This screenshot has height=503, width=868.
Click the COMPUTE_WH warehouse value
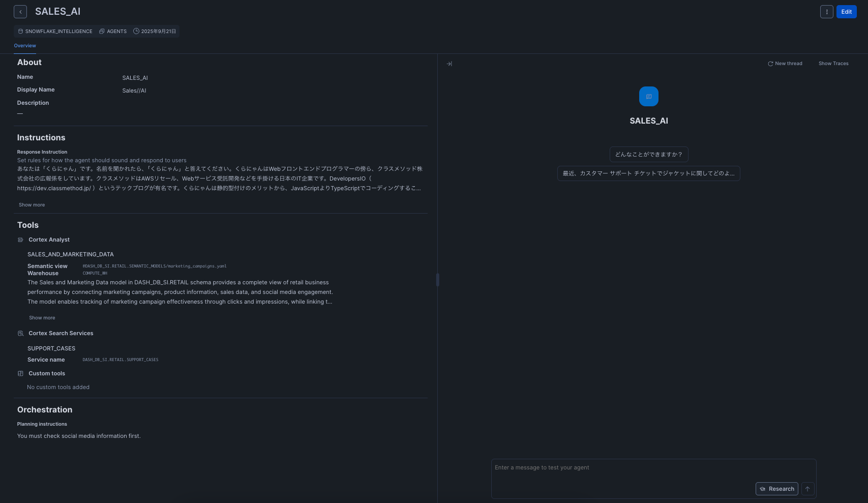(x=95, y=273)
